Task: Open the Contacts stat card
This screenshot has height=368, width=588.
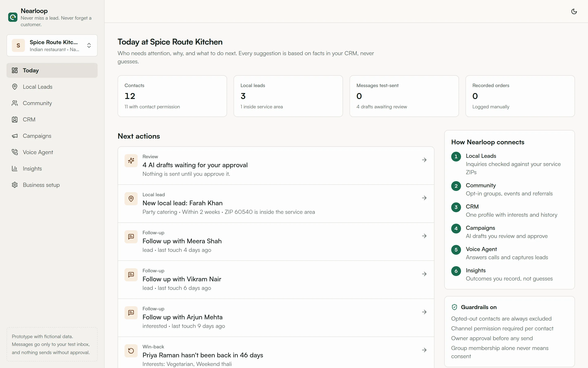Action: [x=172, y=96]
